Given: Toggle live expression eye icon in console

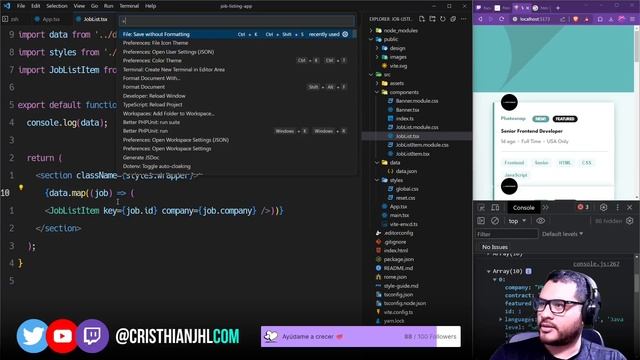Looking at the screenshot, I should [x=540, y=221].
